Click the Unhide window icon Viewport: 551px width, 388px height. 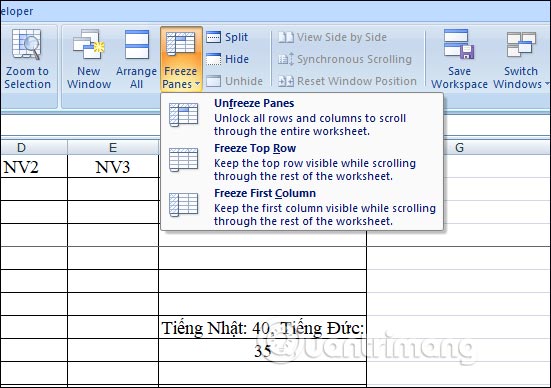coord(214,81)
